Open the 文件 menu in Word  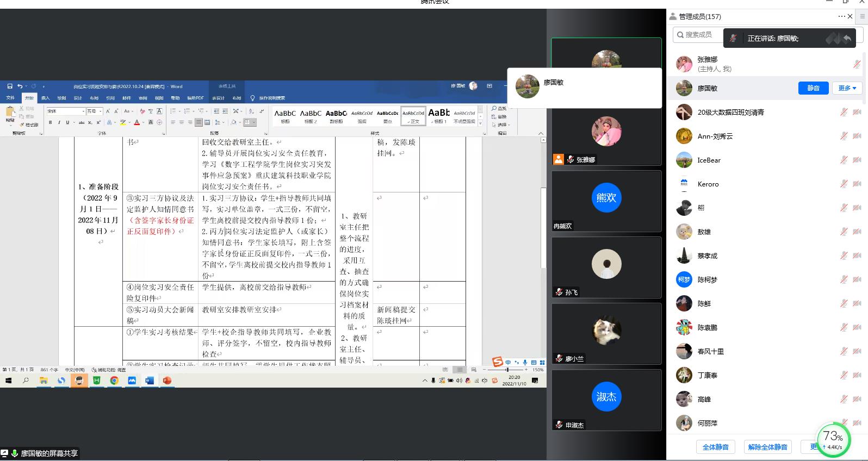pyautogui.click(x=10, y=98)
